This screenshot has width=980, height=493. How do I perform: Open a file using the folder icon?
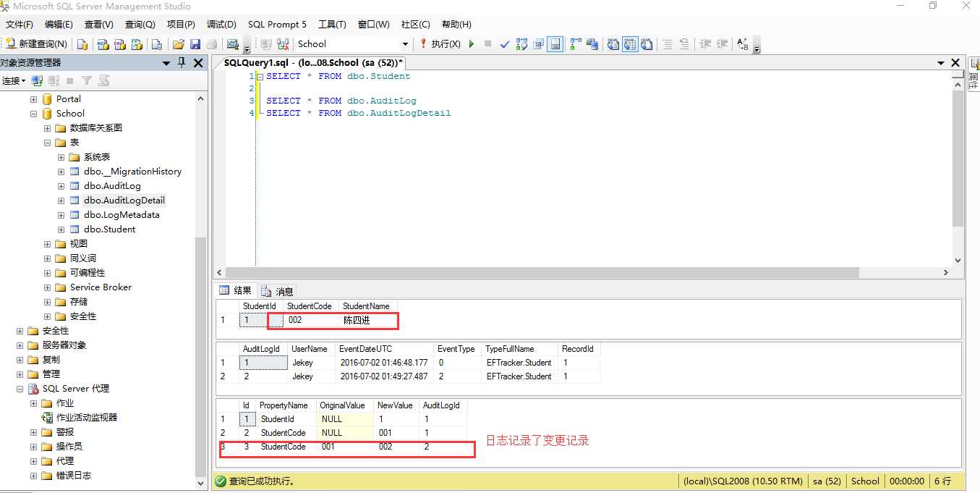[x=178, y=44]
